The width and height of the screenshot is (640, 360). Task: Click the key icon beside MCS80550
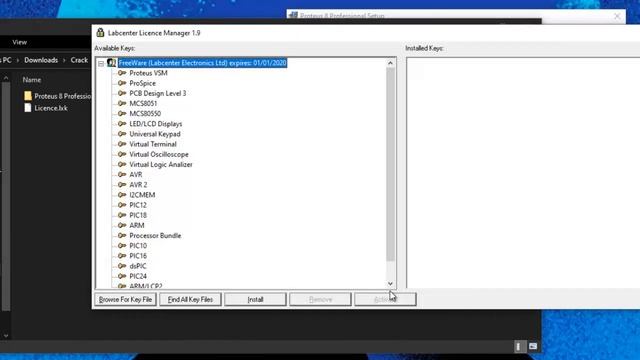click(x=122, y=113)
